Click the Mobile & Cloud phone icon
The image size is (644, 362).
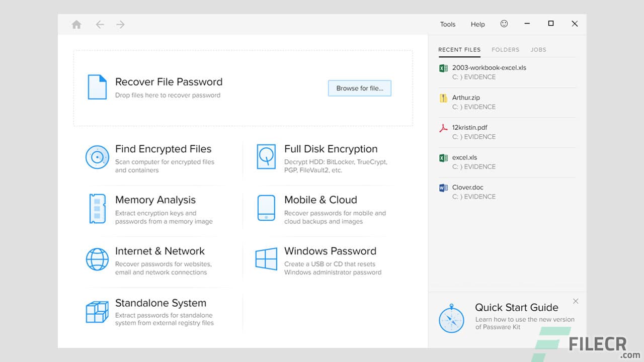tap(266, 209)
